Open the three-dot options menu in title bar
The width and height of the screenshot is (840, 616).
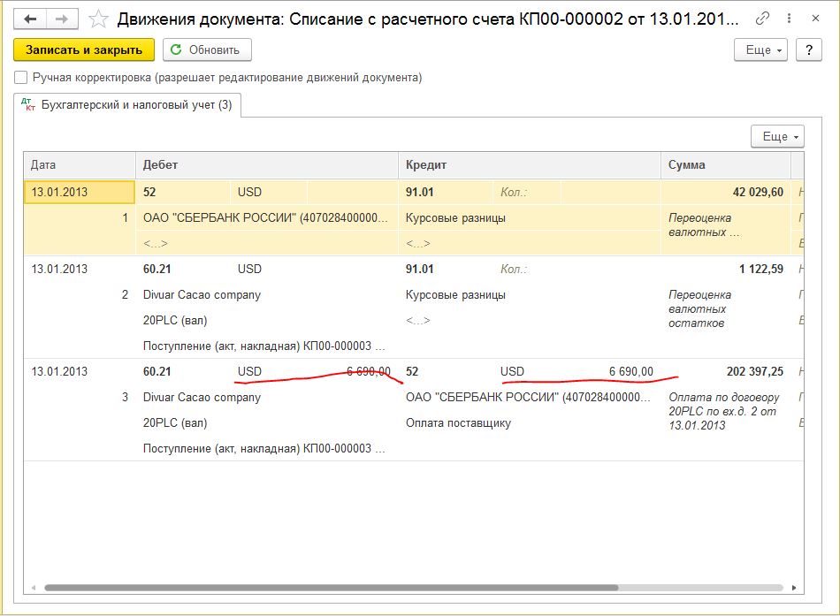point(789,19)
